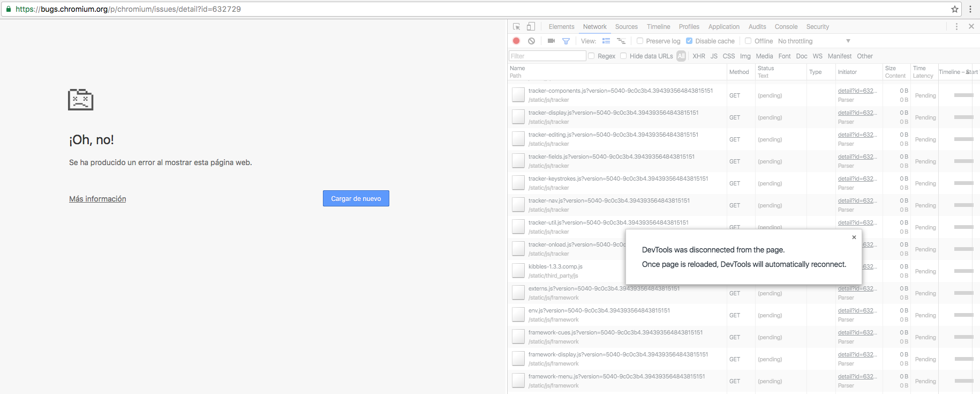980x394 pixels.
Task: Open the Chrome browser main menu
Action: pos(970,9)
